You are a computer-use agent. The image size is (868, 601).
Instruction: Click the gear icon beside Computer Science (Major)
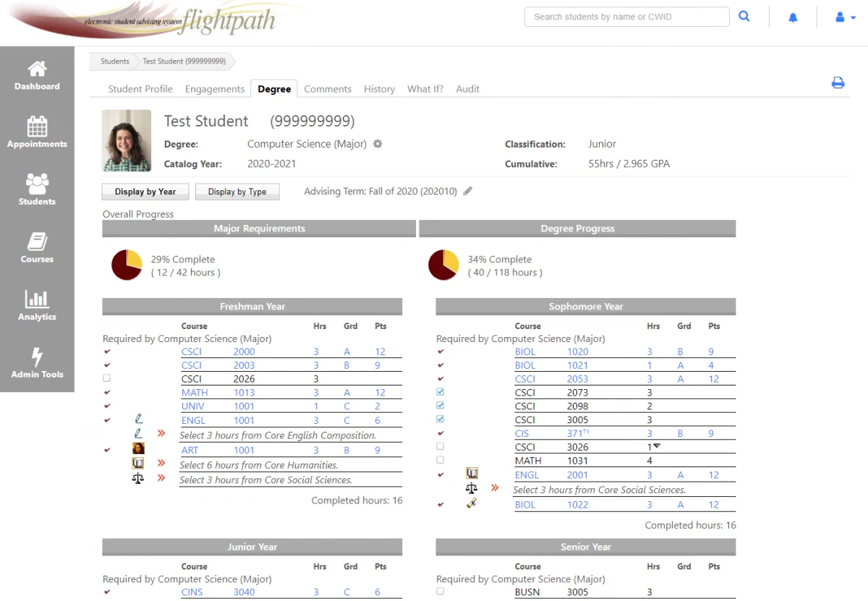click(x=378, y=144)
